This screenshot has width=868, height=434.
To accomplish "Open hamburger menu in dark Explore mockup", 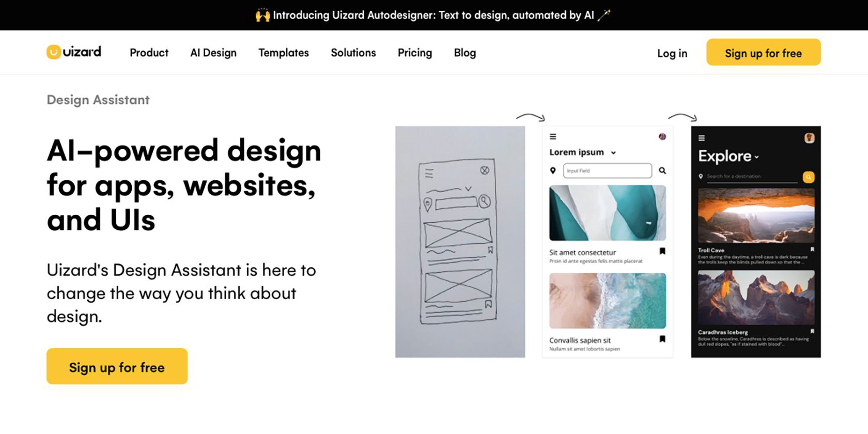I will coord(702,138).
